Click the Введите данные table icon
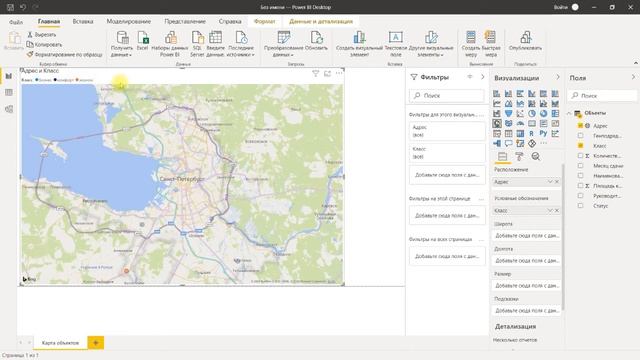 coord(215,37)
